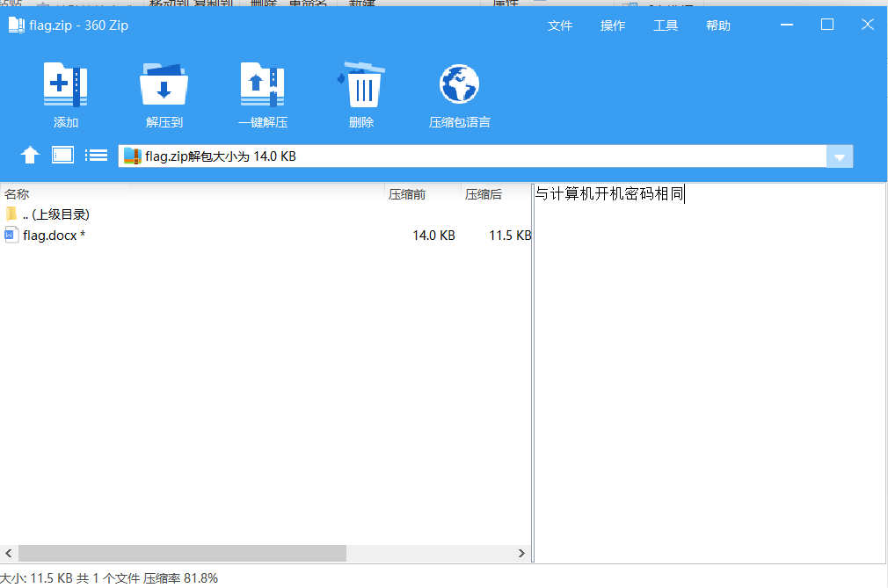Switch to the list view icon
Screen dimensions: 888x588
pos(97,155)
